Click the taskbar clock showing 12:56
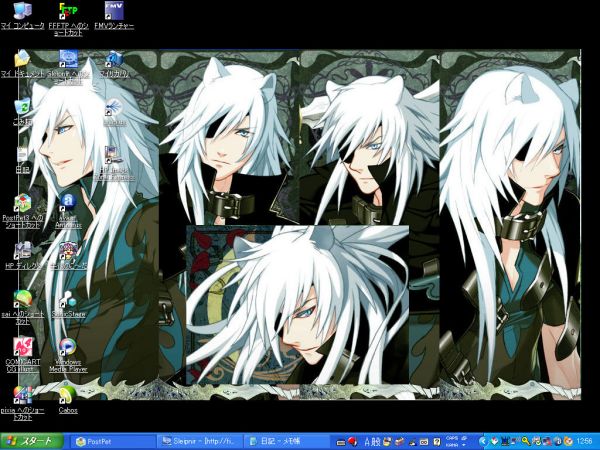Viewport: 600px width, 450px height. [x=584, y=442]
